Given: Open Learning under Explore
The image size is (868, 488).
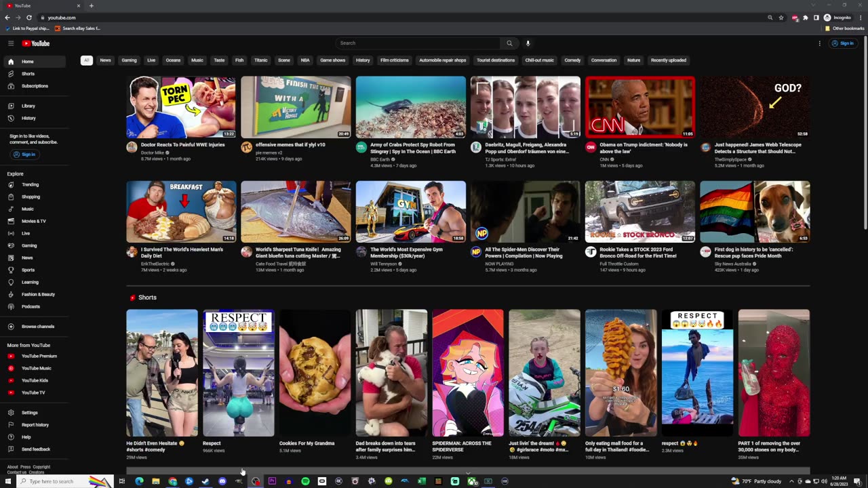Looking at the screenshot, I should click(x=33, y=282).
